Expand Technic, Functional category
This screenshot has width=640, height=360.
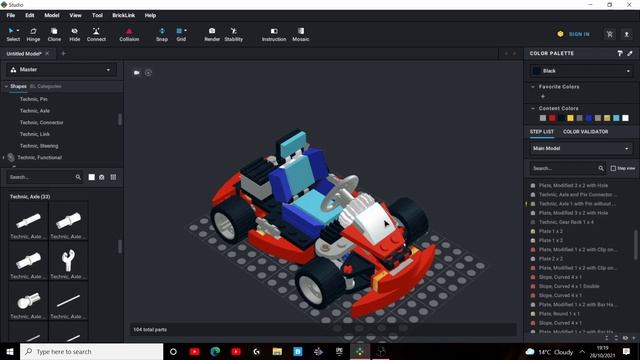click(4, 158)
